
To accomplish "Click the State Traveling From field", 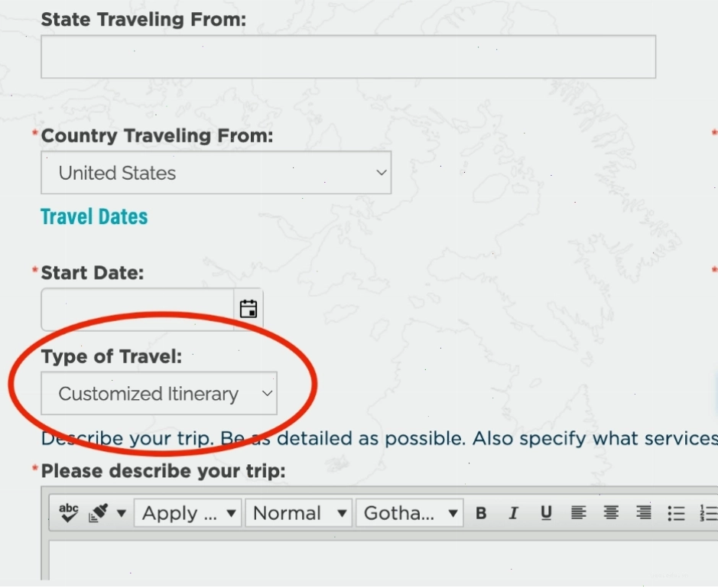I will click(349, 57).
